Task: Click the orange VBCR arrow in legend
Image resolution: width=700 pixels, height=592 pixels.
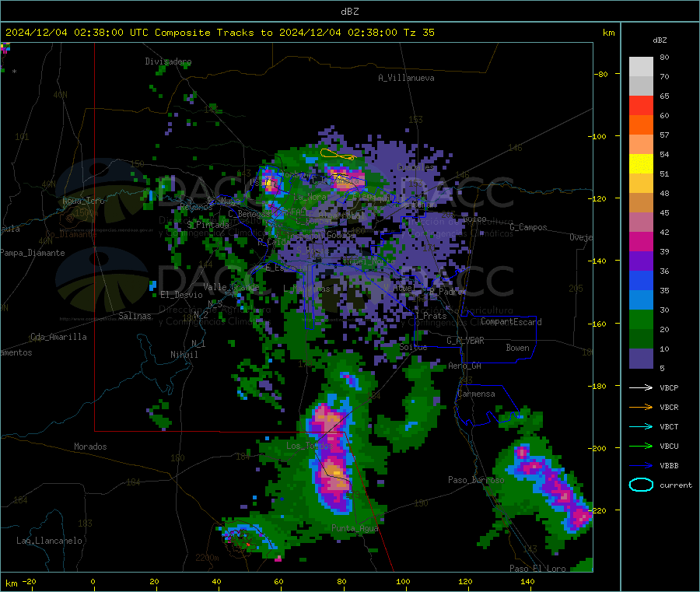Action: point(641,407)
